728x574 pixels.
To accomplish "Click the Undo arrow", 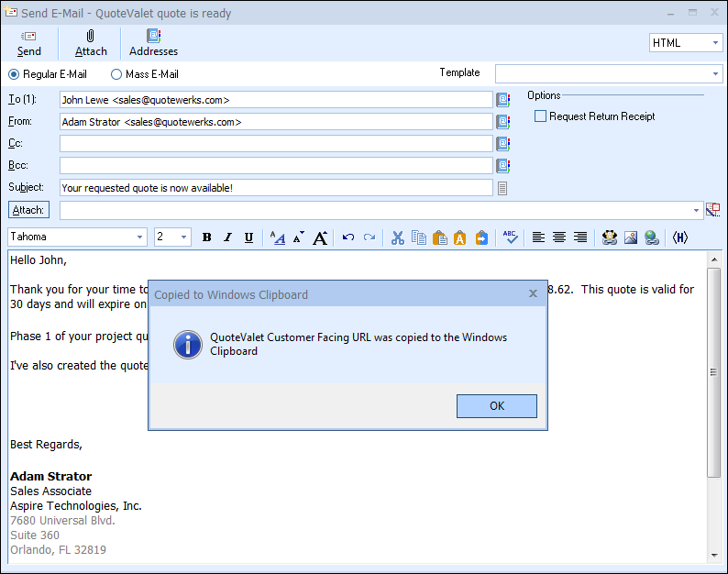I will [348, 237].
